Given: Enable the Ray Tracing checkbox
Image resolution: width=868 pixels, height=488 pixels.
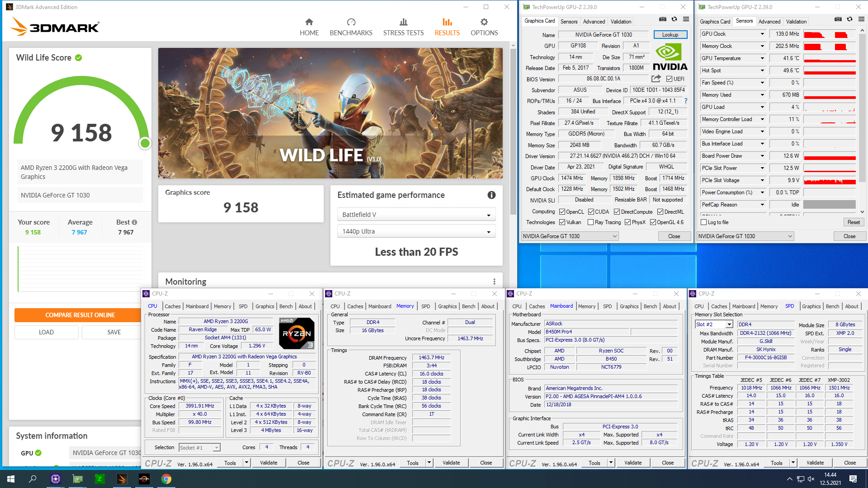Looking at the screenshot, I should tap(590, 222).
